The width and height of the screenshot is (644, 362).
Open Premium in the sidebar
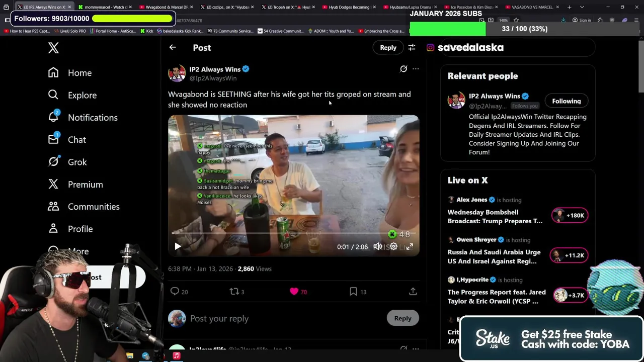point(75,185)
